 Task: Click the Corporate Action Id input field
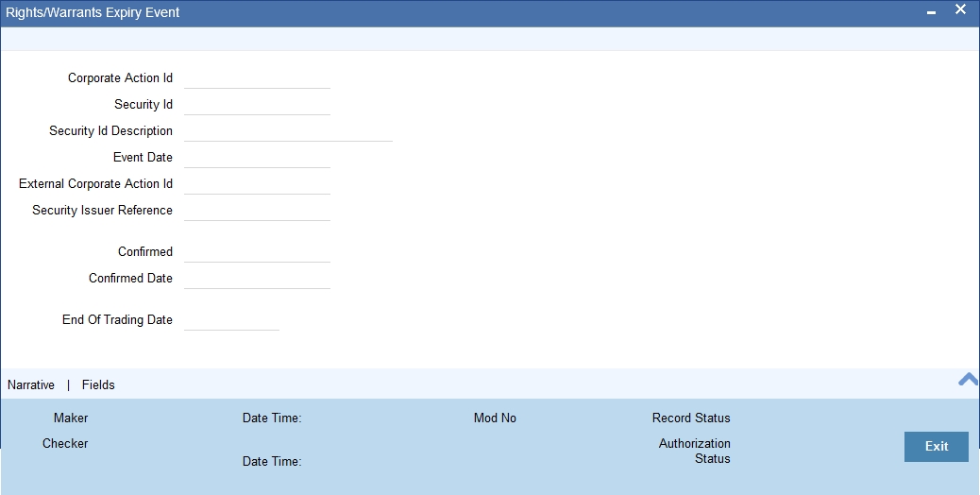tap(257, 78)
